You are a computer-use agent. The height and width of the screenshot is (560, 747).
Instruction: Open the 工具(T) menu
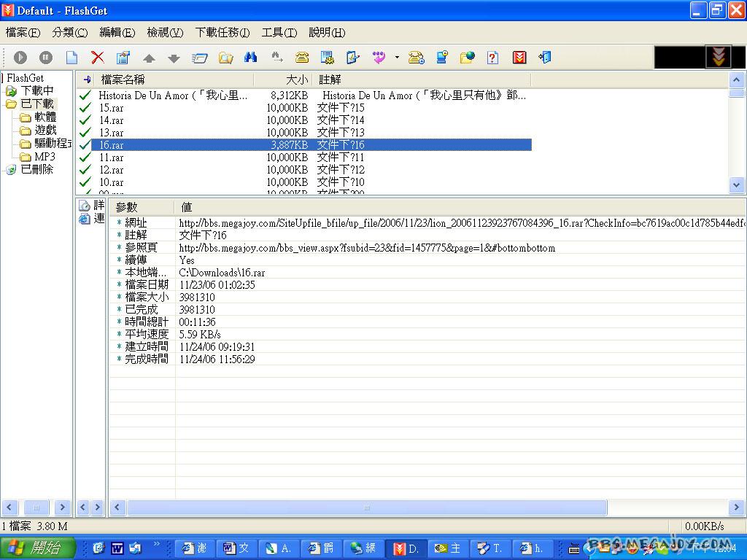tap(279, 32)
